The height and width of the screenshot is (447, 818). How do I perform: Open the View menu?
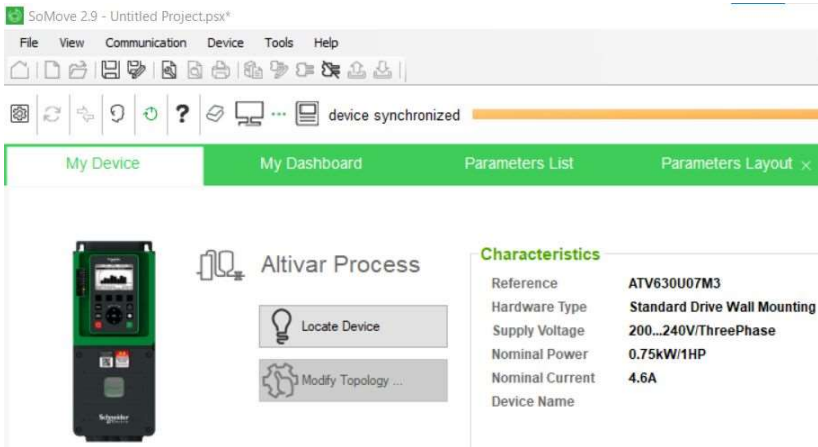click(71, 43)
